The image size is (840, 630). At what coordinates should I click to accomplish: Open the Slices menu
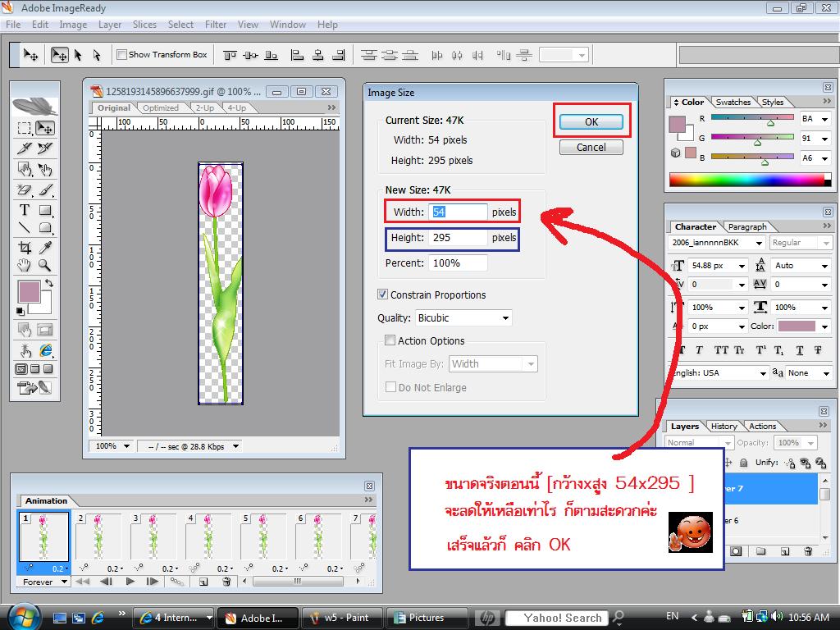point(144,25)
